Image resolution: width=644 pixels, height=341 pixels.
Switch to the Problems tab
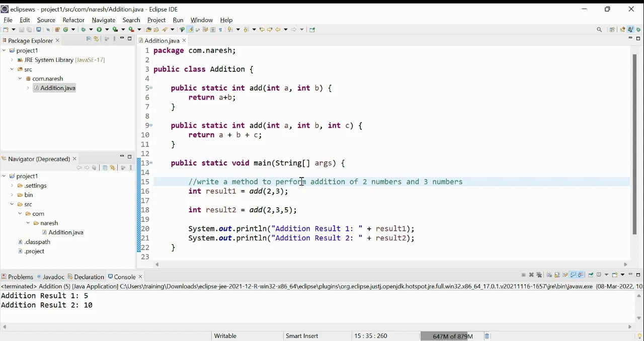pyautogui.click(x=17, y=277)
